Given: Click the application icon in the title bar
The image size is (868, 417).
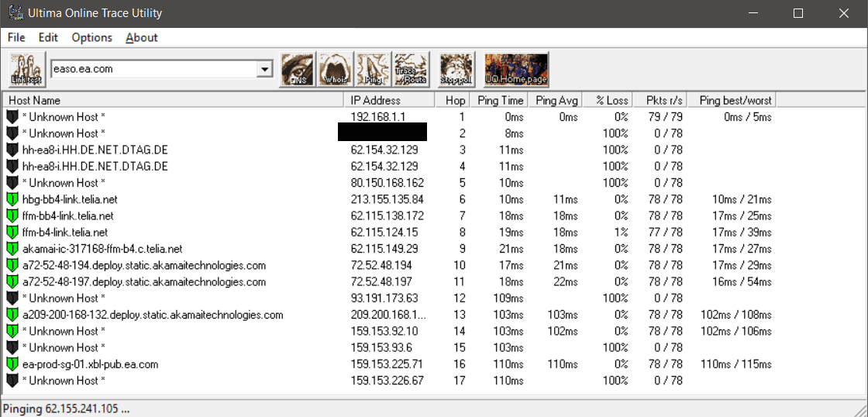Looking at the screenshot, I should [16, 13].
